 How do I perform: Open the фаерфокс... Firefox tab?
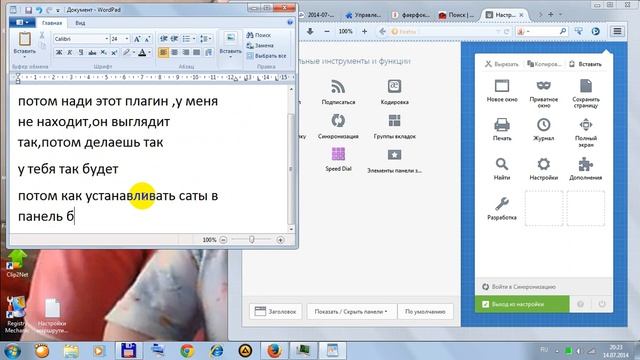click(x=411, y=15)
